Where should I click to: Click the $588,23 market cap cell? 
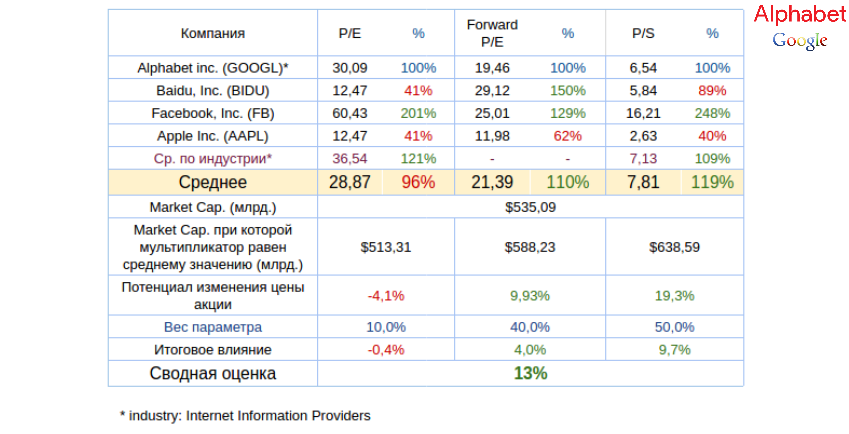coord(530,247)
